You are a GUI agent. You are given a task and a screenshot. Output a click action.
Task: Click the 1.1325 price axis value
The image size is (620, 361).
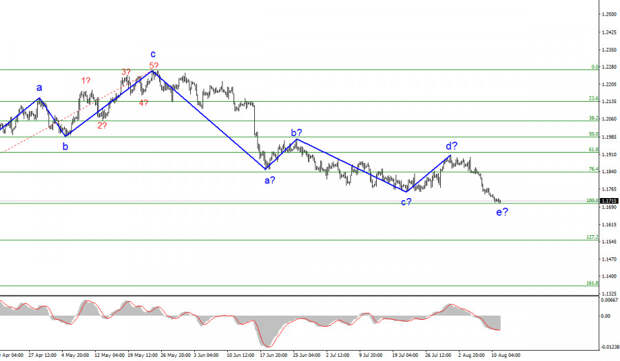click(x=609, y=294)
